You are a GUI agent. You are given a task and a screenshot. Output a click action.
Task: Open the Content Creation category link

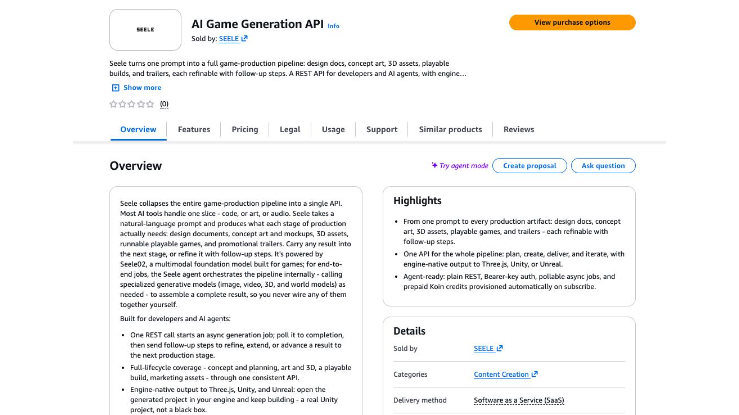point(501,374)
